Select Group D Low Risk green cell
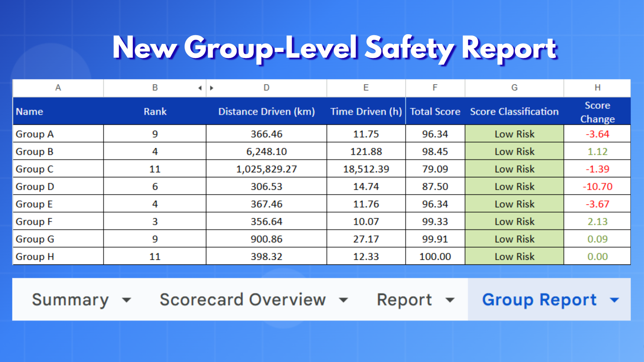Screen dimensions: 644x362 pyautogui.click(x=514, y=187)
